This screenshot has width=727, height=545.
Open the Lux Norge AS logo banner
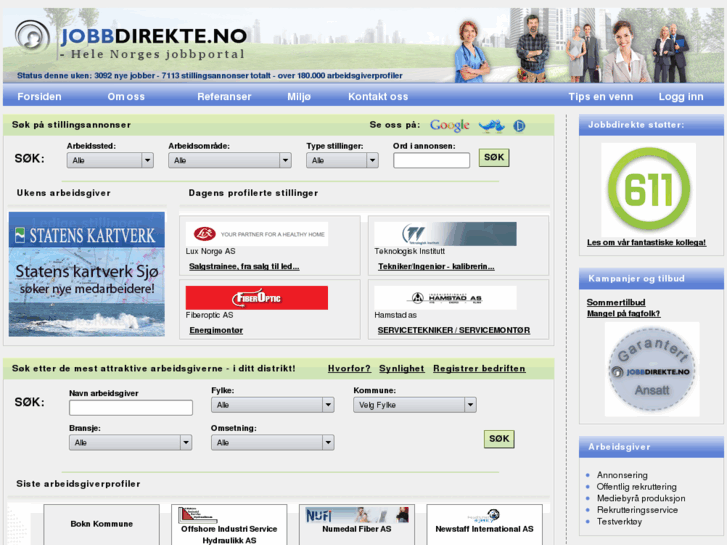(x=256, y=234)
